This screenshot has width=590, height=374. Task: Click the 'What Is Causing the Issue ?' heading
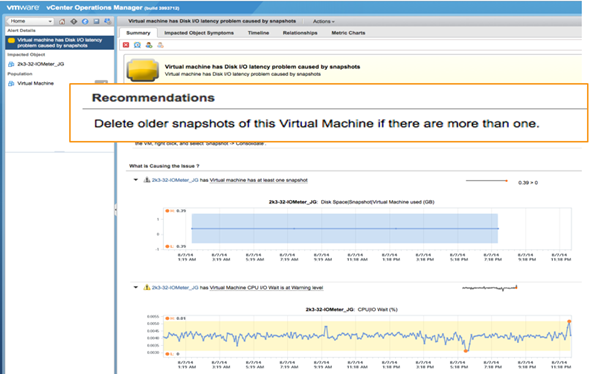click(164, 166)
